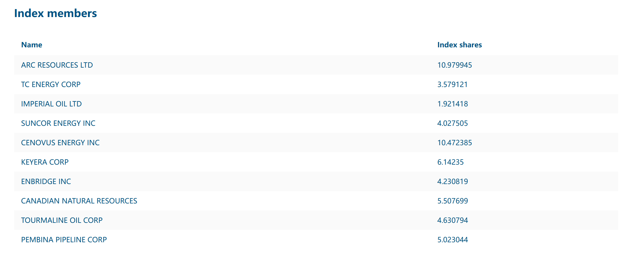Click CANADIAN NATURAL RESOURCES name
The image size is (644, 279).
click(x=79, y=201)
